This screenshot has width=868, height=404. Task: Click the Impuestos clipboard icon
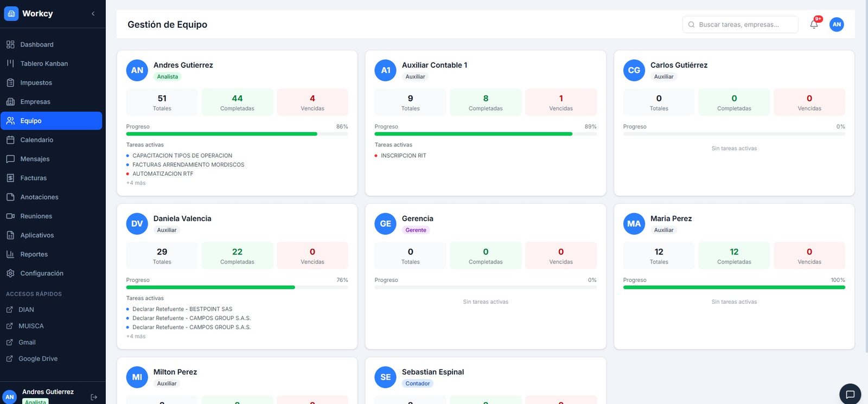pyautogui.click(x=10, y=82)
